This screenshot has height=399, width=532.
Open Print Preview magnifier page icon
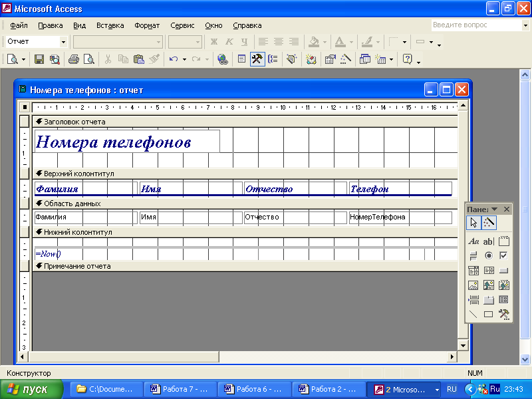pos(89,59)
